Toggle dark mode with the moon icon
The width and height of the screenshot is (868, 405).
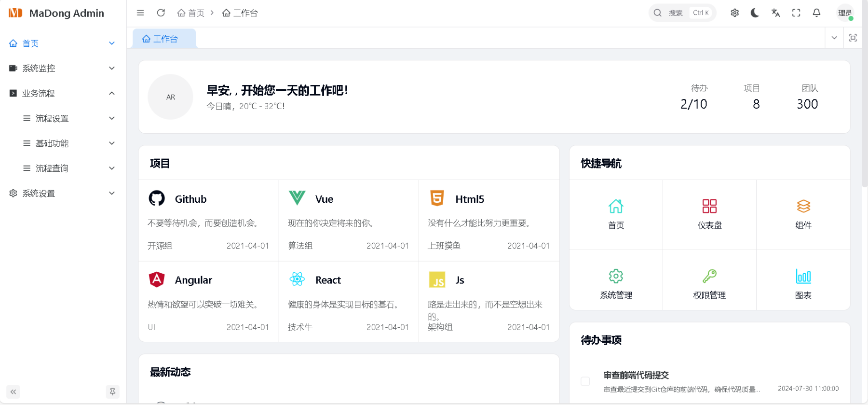pyautogui.click(x=755, y=13)
